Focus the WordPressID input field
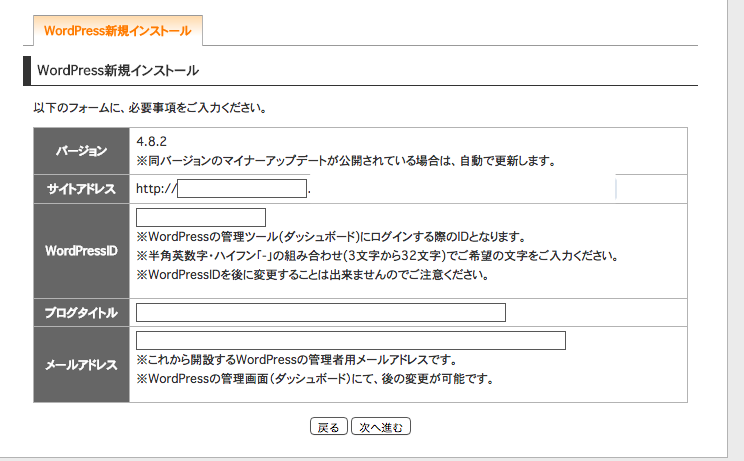Image resolution: width=744 pixels, height=461 pixels. (x=201, y=217)
